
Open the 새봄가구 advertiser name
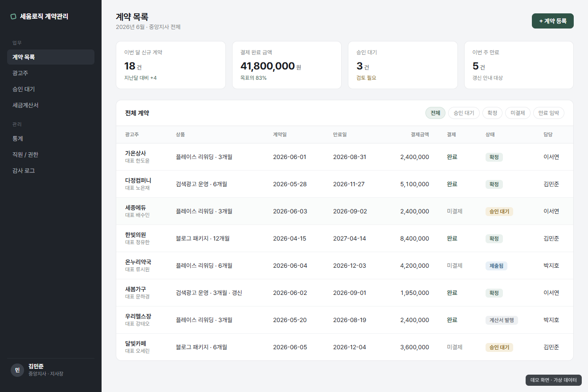[x=135, y=289]
